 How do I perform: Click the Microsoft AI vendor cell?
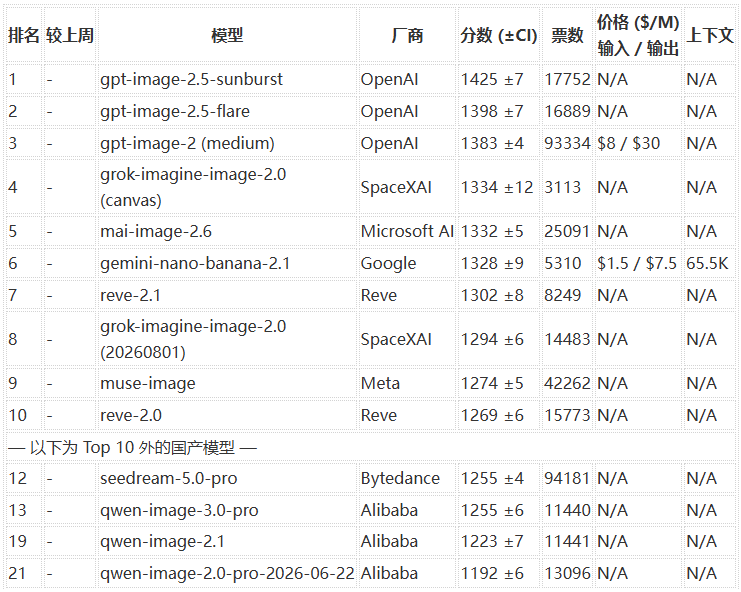[407, 231]
